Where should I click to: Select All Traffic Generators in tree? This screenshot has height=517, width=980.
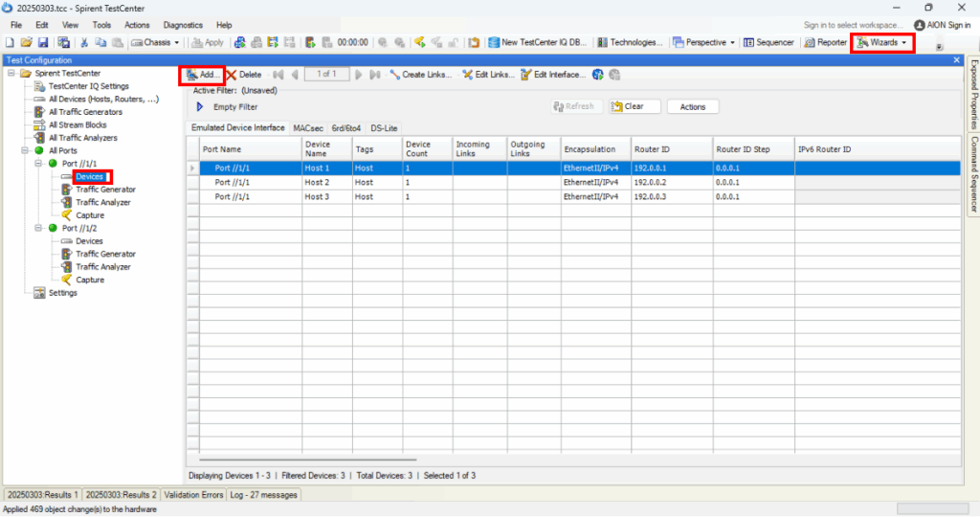tap(85, 112)
